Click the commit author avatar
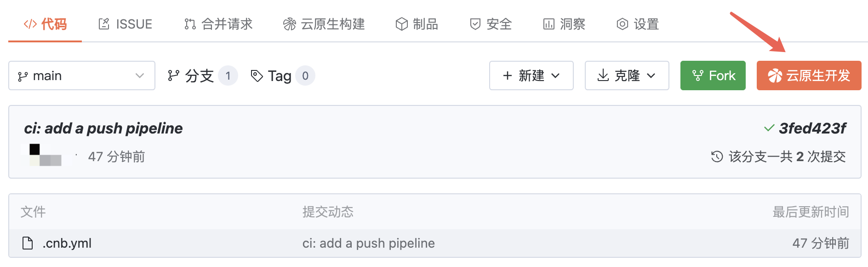 click(45, 156)
